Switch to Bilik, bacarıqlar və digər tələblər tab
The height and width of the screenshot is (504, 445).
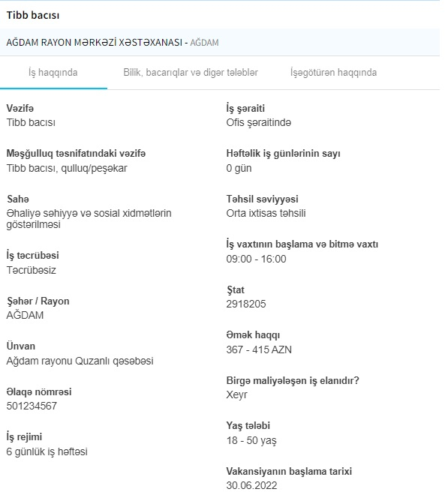pos(191,73)
